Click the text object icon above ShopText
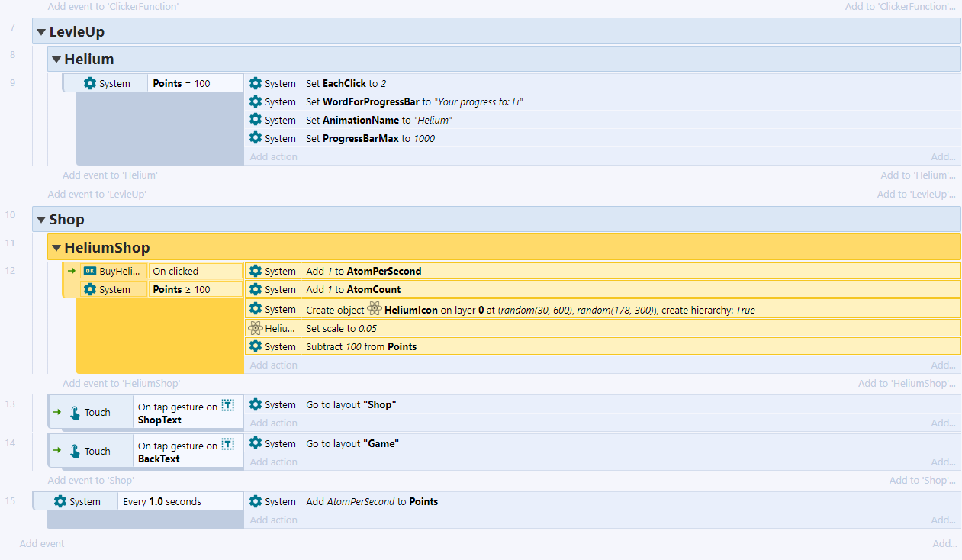 pos(228,407)
